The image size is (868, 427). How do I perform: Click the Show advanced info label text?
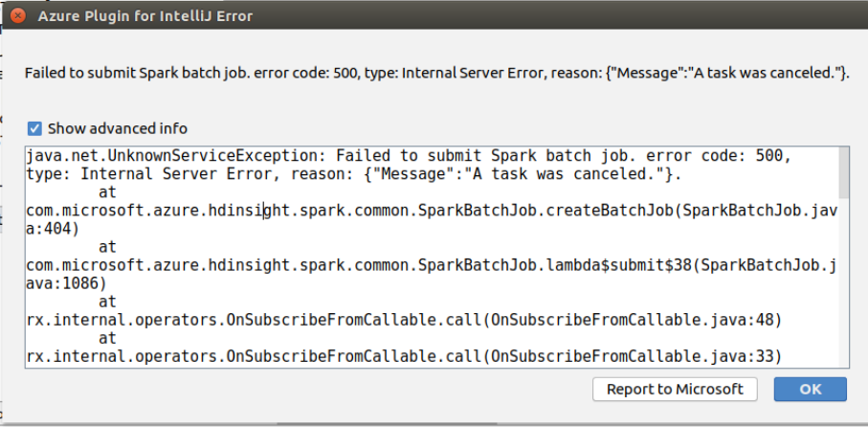point(118,129)
